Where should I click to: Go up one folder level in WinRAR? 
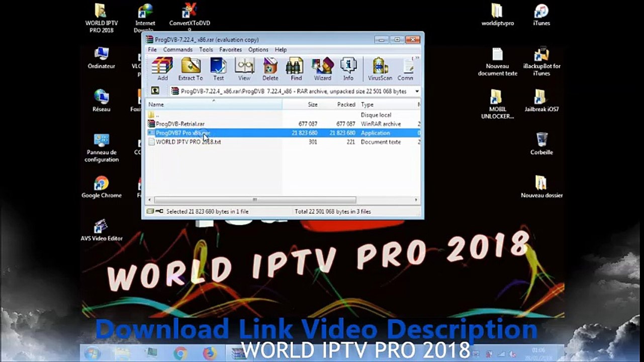pyautogui.click(x=155, y=91)
